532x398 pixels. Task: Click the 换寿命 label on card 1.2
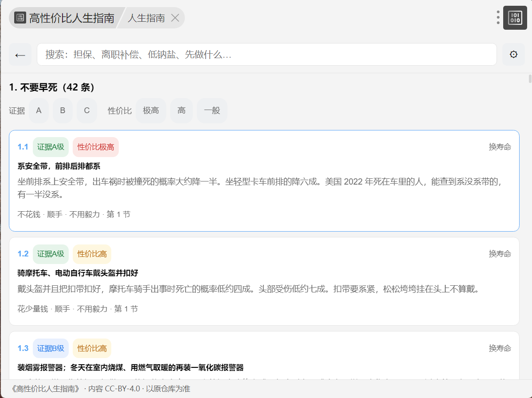pos(500,254)
